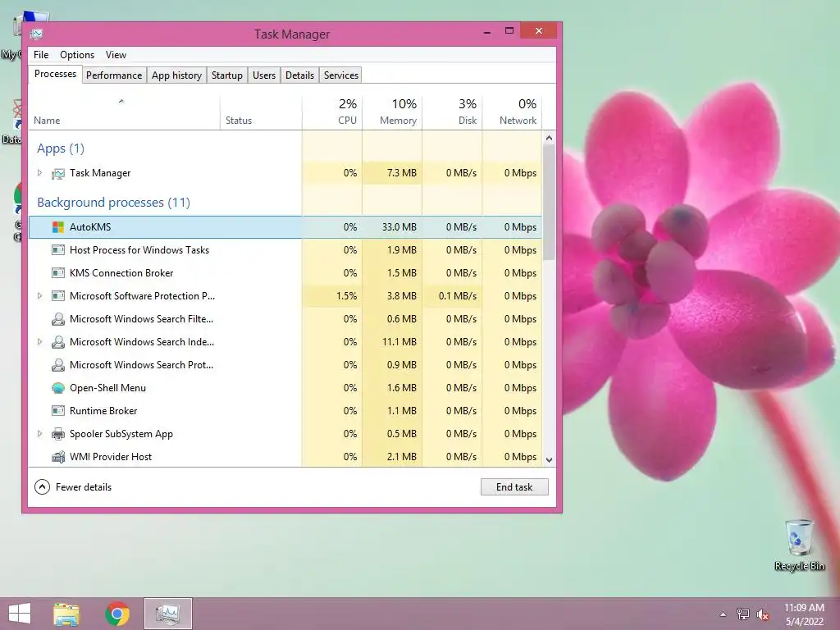Switch to the Users tab

tap(264, 75)
